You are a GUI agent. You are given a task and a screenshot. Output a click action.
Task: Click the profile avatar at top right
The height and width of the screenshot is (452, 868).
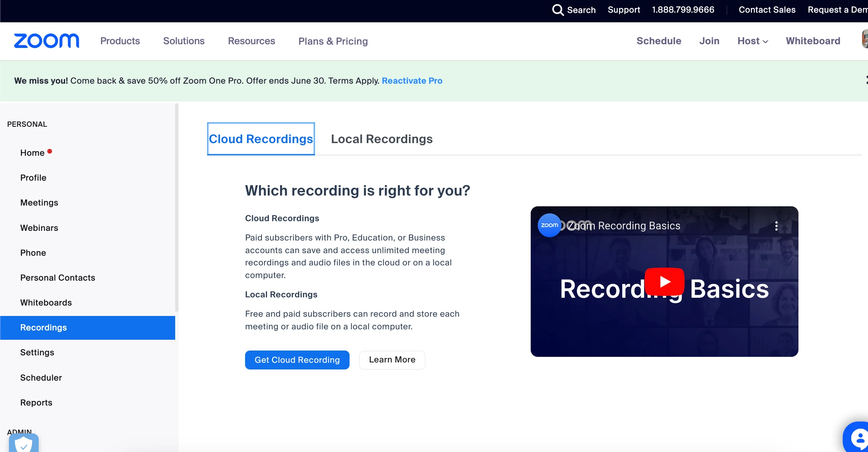pos(865,39)
